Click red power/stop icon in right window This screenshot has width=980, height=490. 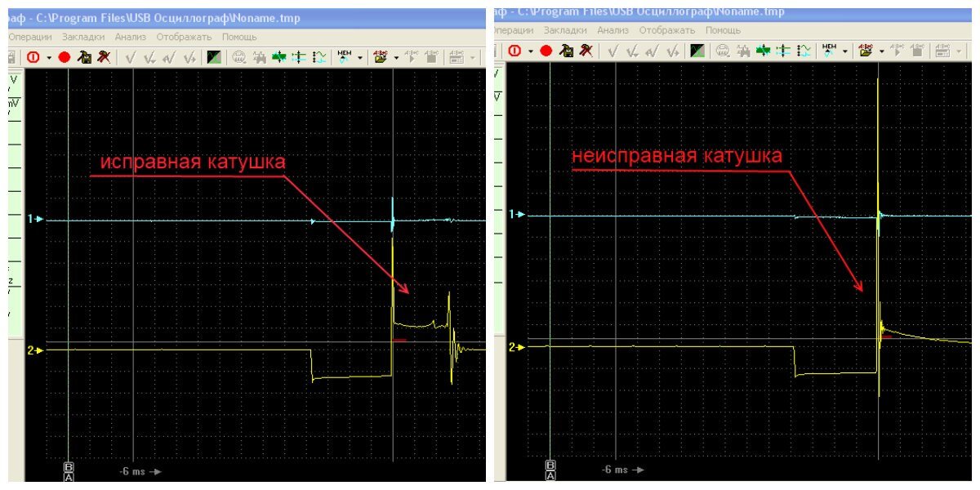(515, 51)
